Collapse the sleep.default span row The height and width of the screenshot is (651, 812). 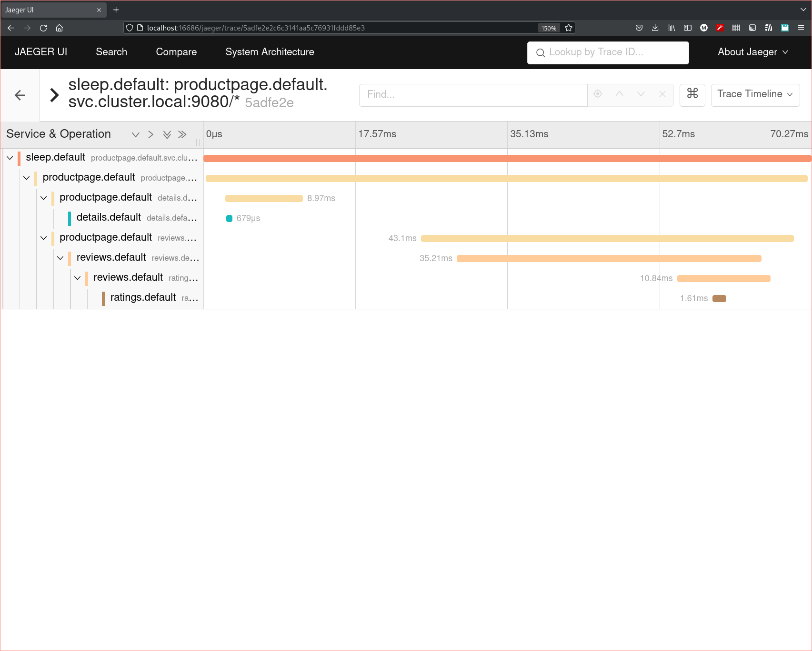coord(10,158)
